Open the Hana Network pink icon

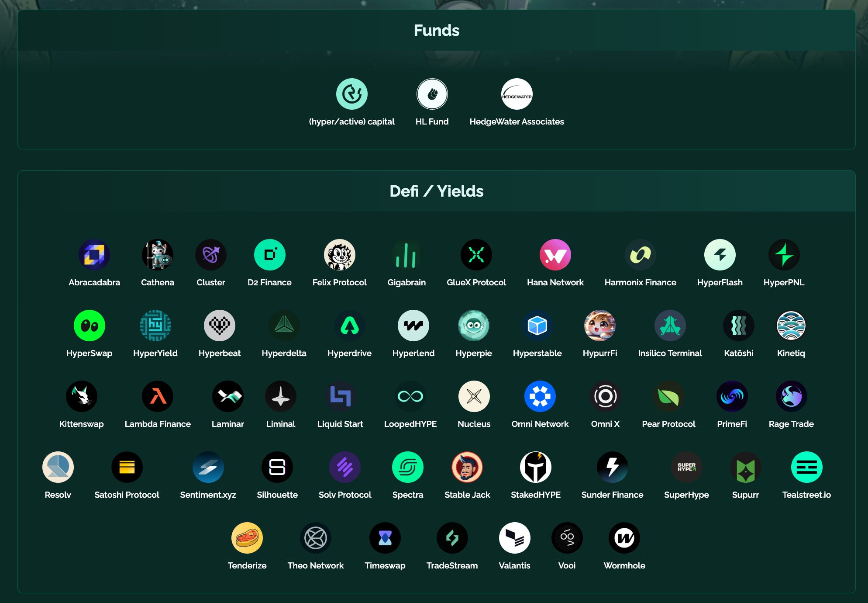pyautogui.click(x=555, y=255)
